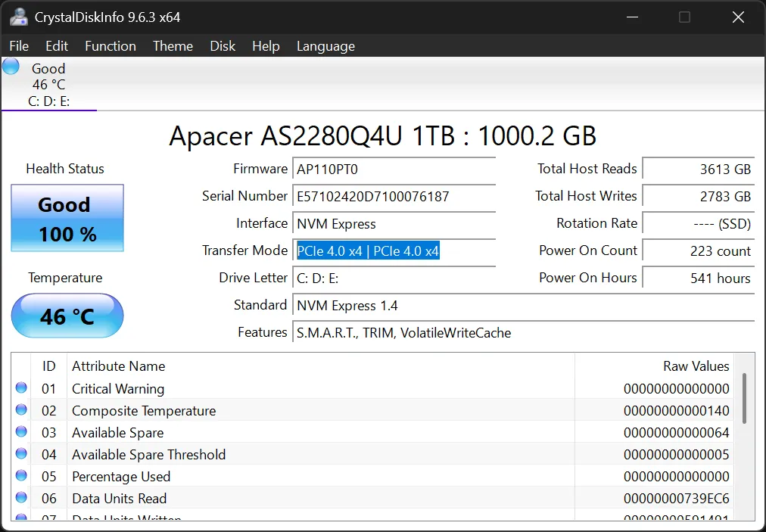Click the CrystalDiskInfo application icon in the title bar
The width and height of the screenshot is (766, 532).
17,17
